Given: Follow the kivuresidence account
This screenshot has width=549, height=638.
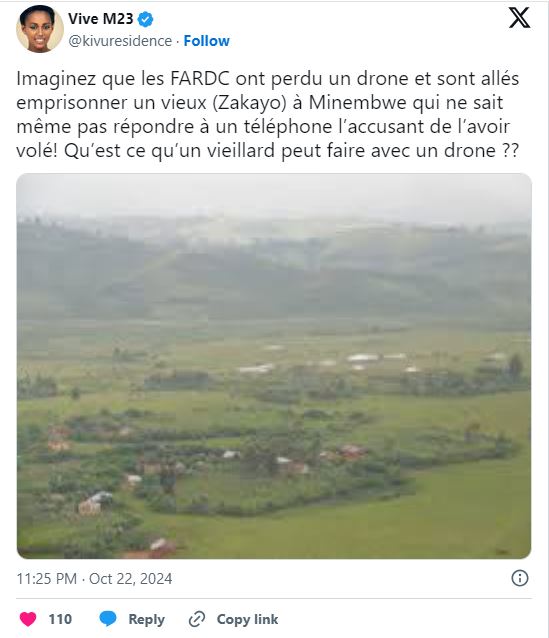Looking at the screenshot, I should [206, 41].
